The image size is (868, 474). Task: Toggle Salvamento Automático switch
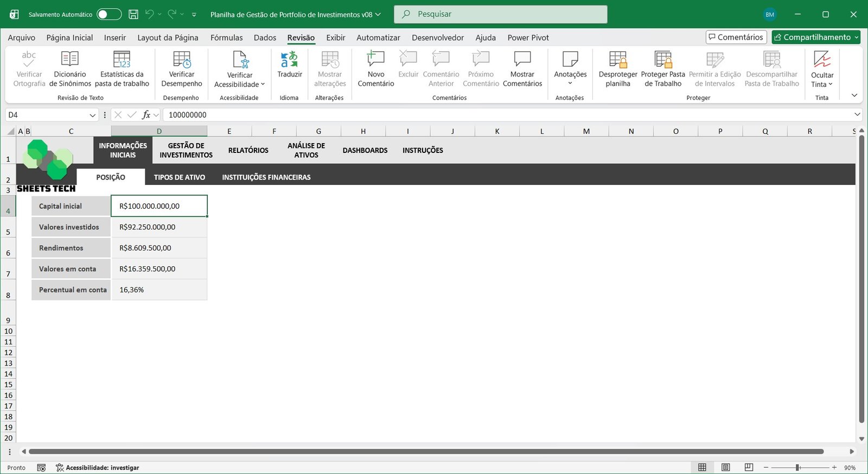coord(109,15)
